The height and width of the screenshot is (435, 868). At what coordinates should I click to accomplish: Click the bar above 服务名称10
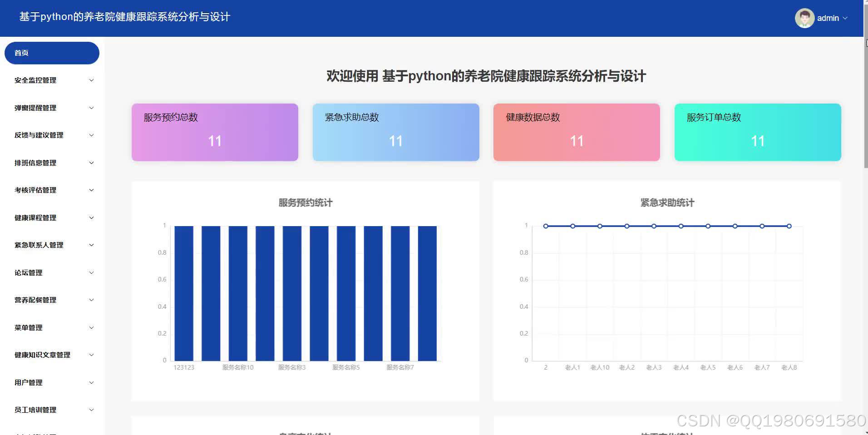coord(238,293)
